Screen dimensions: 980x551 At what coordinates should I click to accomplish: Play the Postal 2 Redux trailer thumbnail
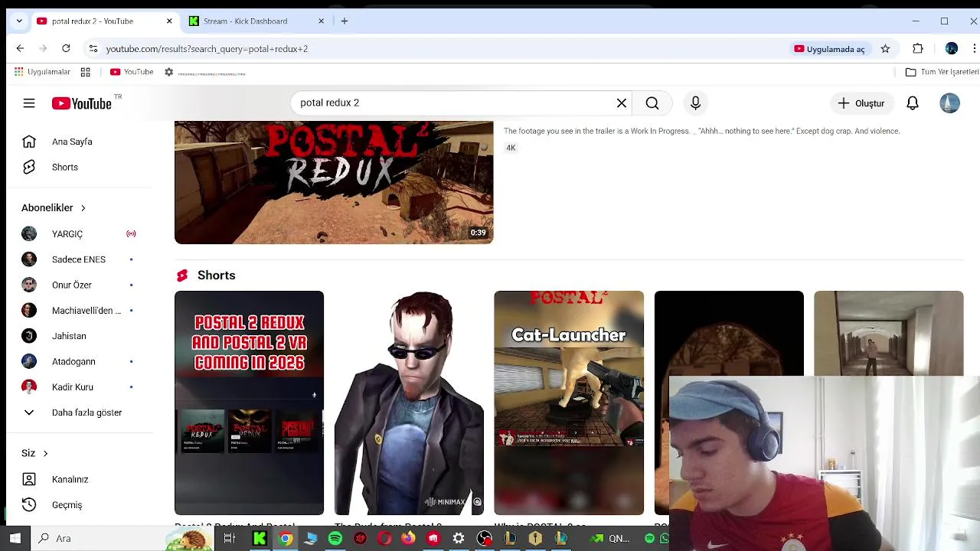click(x=334, y=182)
